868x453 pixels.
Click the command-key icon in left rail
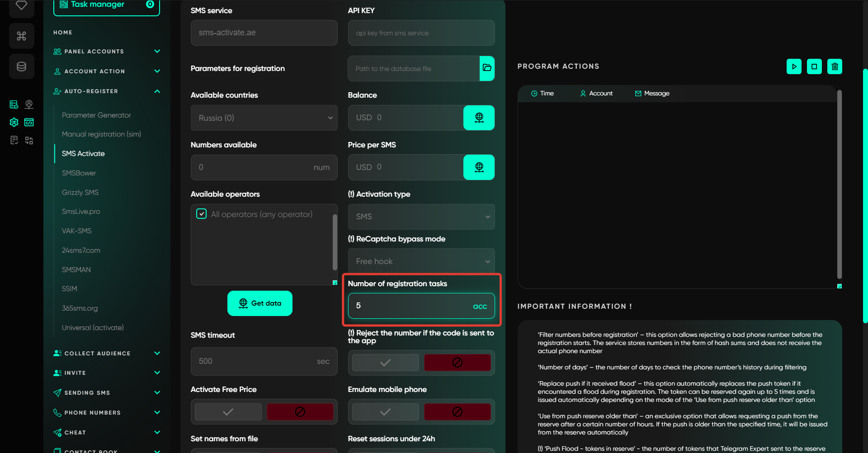pos(21,36)
